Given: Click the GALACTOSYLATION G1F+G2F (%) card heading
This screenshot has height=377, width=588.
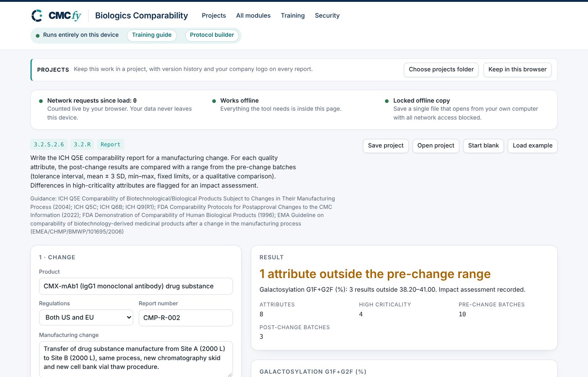Looking at the screenshot, I should click(x=313, y=371).
